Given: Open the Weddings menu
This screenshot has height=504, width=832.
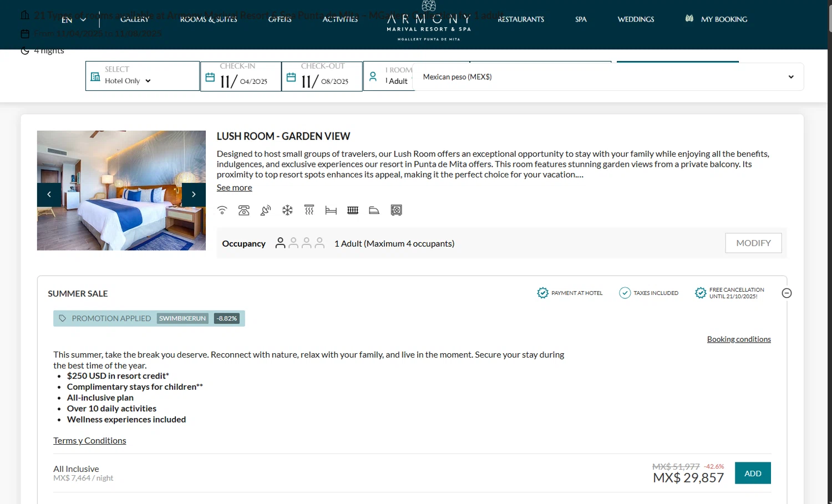Looking at the screenshot, I should [x=636, y=19].
